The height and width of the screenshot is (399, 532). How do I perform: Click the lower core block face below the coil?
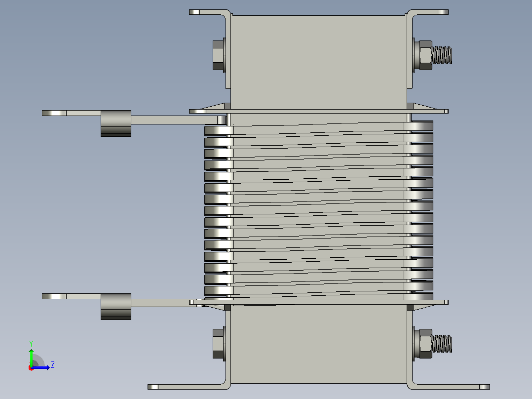click(319, 344)
